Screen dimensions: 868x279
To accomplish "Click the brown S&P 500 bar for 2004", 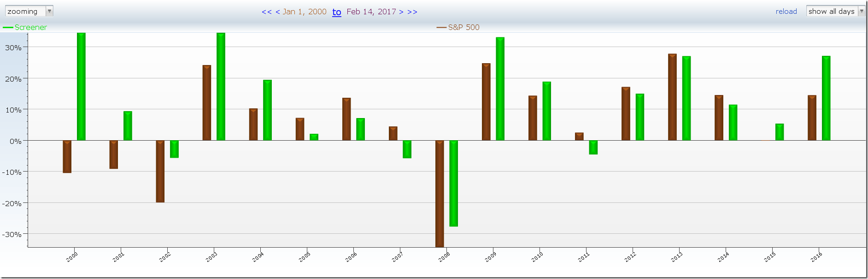I will click(x=253, y=125).
